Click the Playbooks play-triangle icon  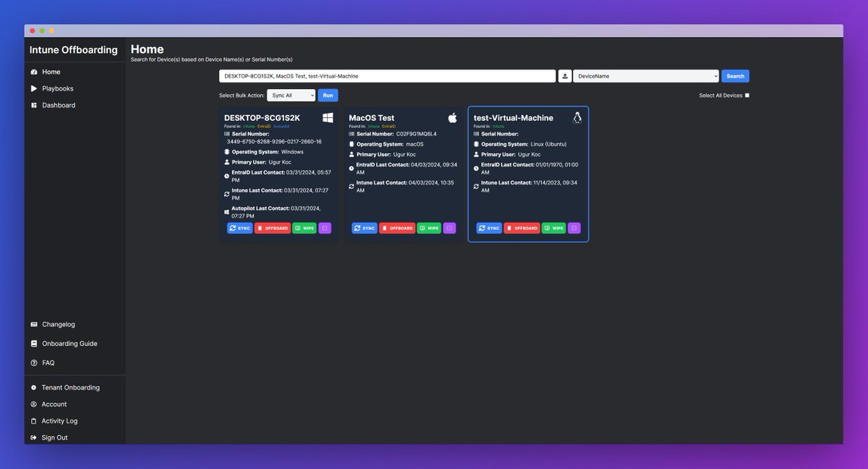(34, 88)
